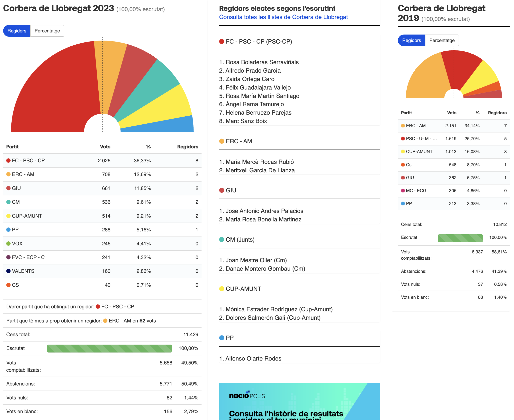Screen dimensions: 514x420
Task: Click the orange ERC - AM slice in the 2019 chart
Action: coord(426,80)
